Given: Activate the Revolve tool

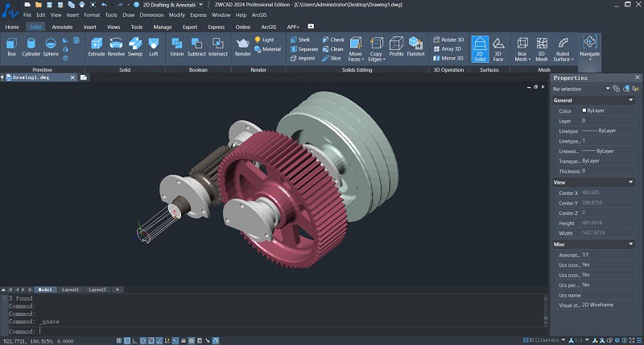Looking at the screenshot, I should tap(116, 47).
